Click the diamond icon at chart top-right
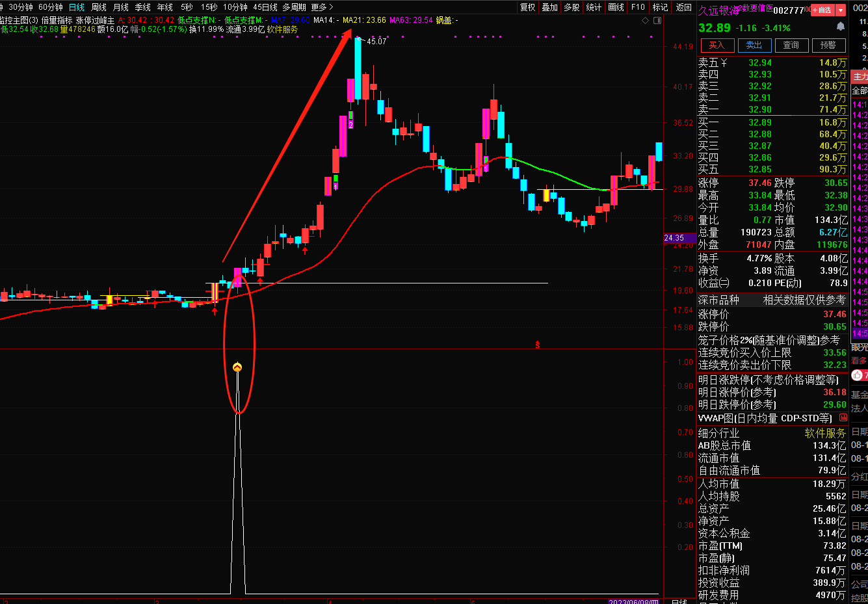868x604 pixels. [x=645, y=21]
